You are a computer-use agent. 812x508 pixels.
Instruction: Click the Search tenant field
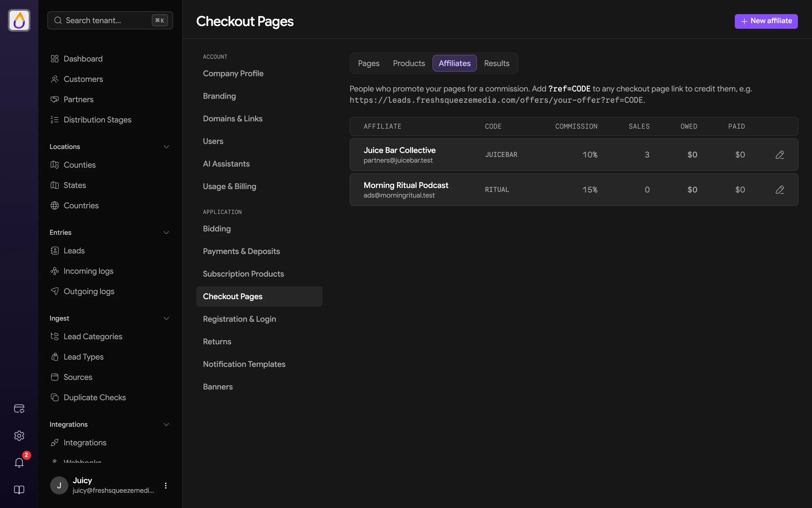click(110, 21)
